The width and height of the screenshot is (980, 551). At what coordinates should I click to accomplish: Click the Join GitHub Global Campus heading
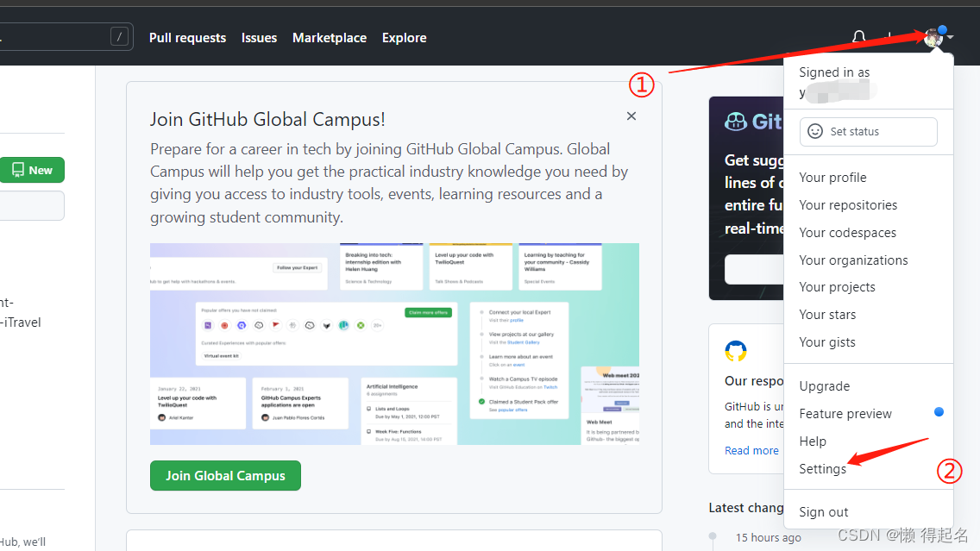coord(267,119)
